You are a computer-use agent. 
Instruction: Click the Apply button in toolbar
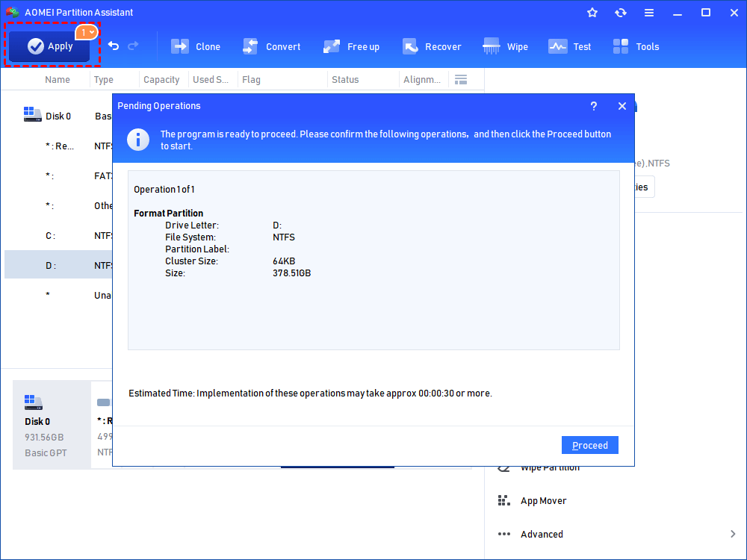pyautogui.click(x=49, y=46)
